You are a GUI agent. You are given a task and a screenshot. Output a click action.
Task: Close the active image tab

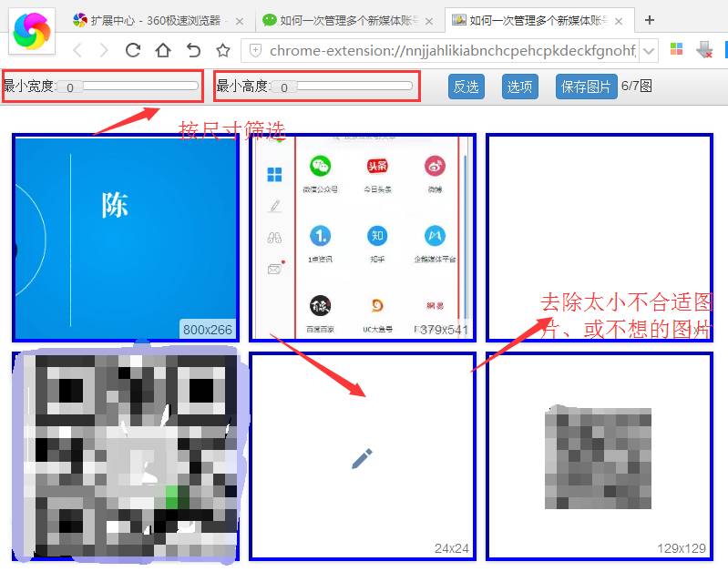click(x=619, y=21)
